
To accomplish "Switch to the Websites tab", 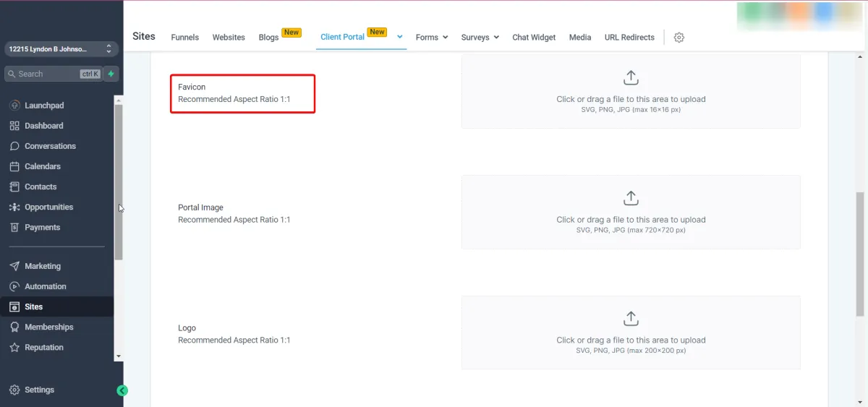I will click(229, 38).
